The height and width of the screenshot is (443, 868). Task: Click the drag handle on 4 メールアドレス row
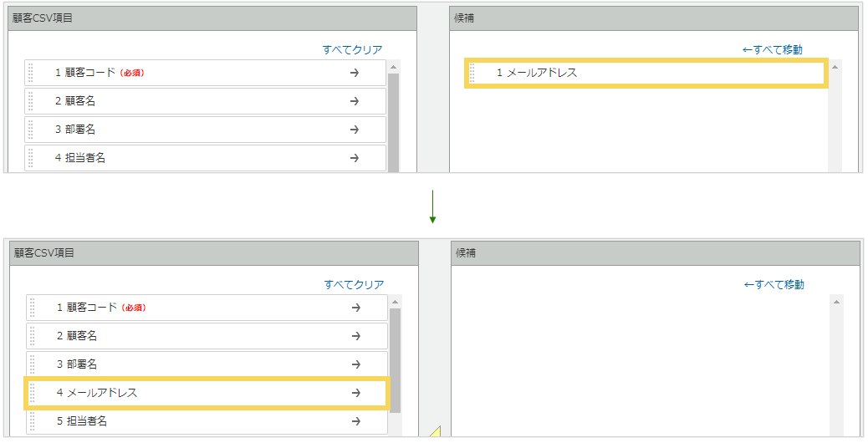coord(33,393)
